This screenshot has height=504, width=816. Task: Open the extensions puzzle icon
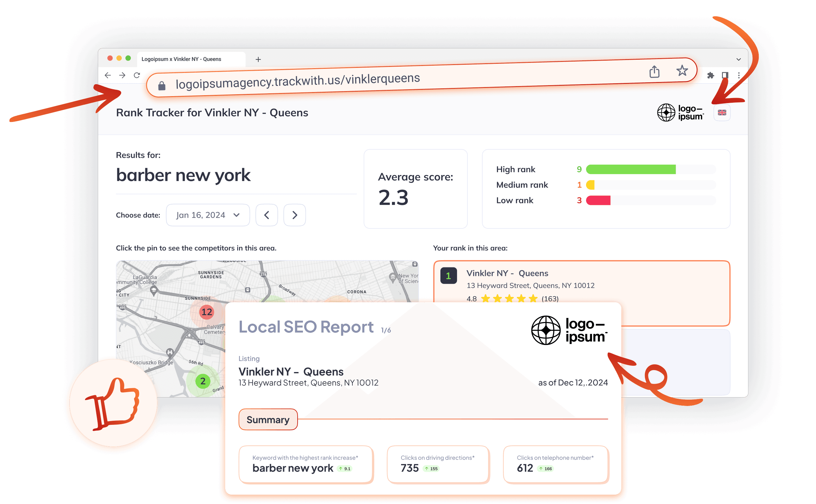click(710, 75)
